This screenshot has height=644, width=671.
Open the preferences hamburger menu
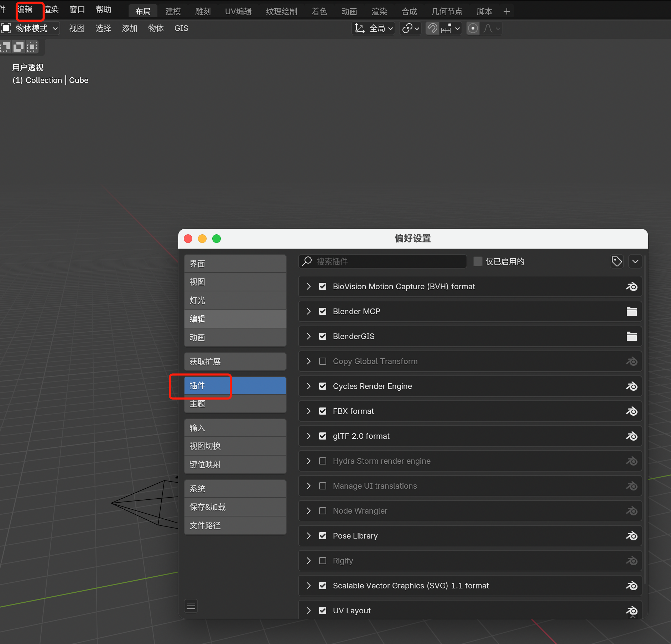click(191, 606)
